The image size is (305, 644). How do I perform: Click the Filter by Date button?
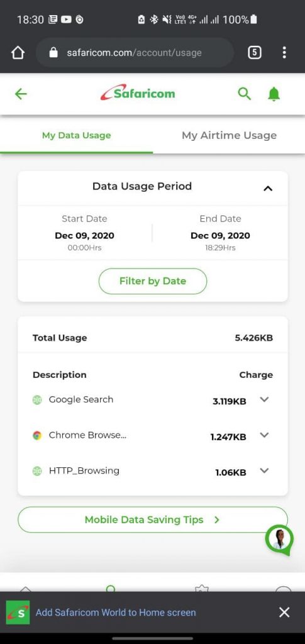153,281
